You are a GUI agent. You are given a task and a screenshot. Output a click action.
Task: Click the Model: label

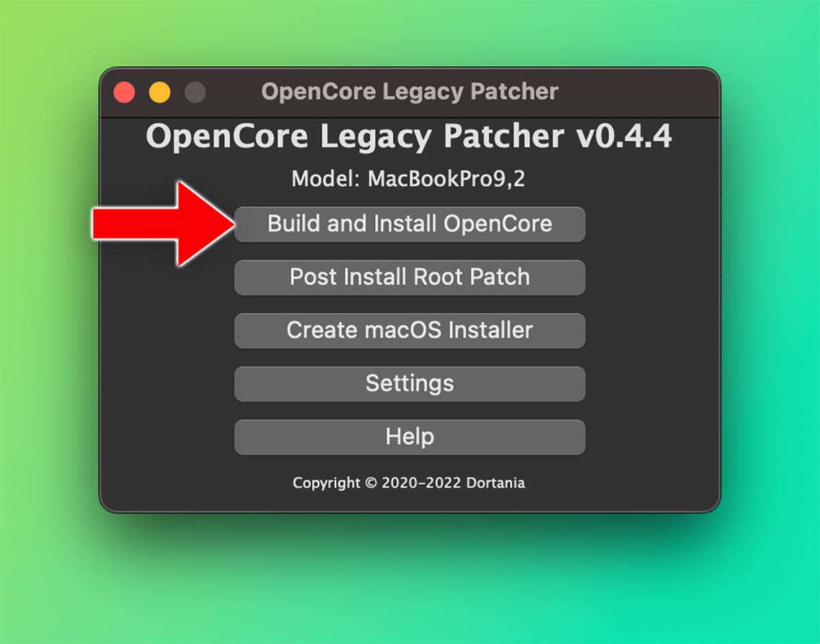pos(327,179)
